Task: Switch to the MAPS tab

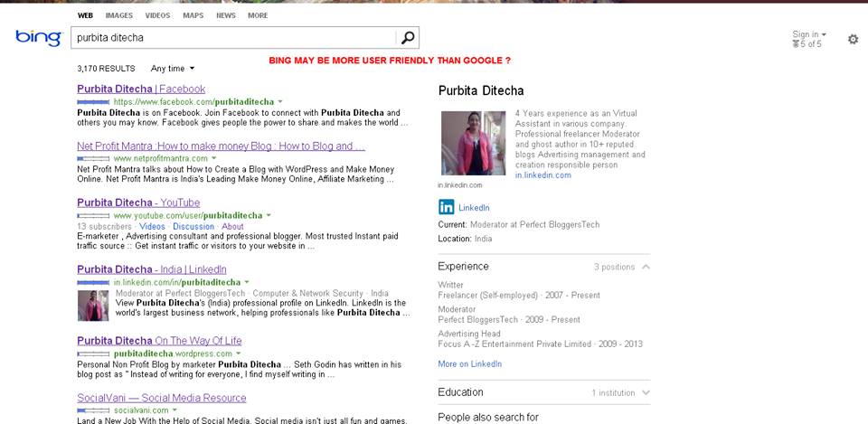Action: 193,15
